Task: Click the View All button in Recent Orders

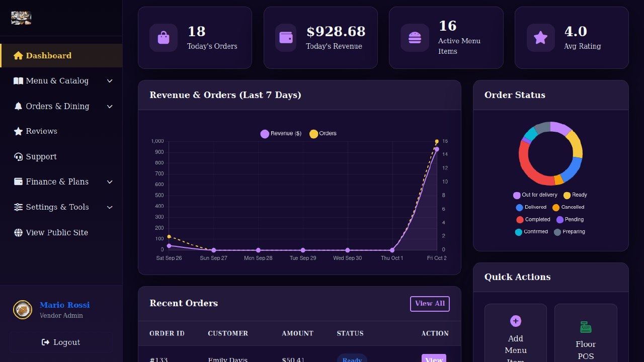Action: (x=430, y=304)
